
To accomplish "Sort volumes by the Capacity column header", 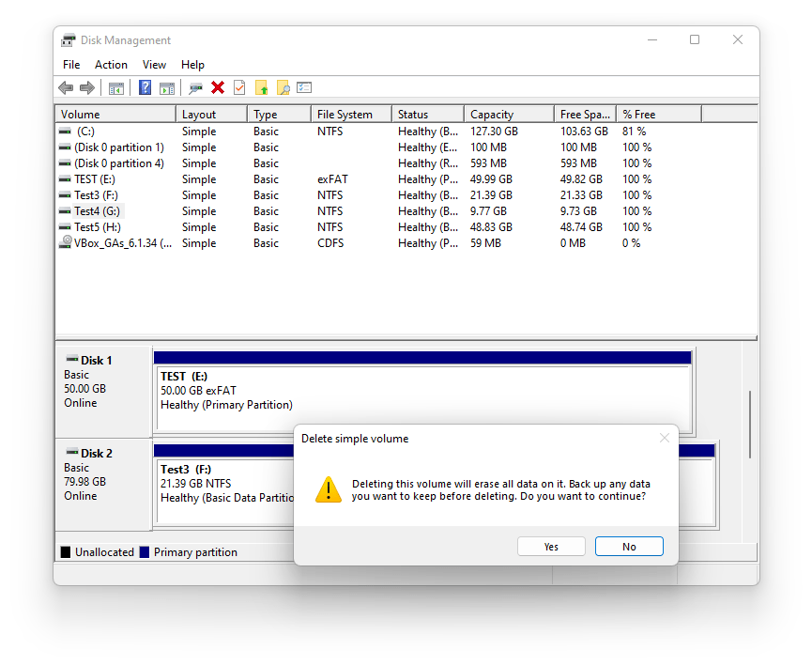I will point(508,113).
